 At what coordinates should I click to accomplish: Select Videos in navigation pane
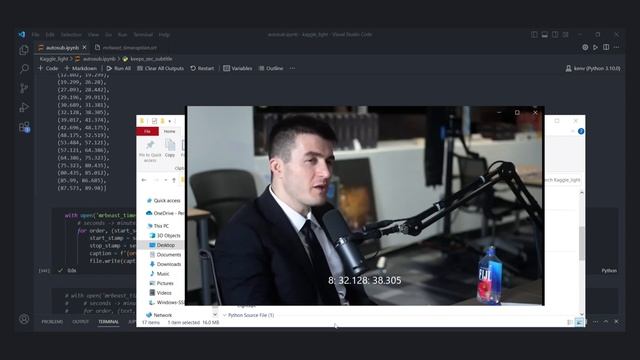(160, 293)
